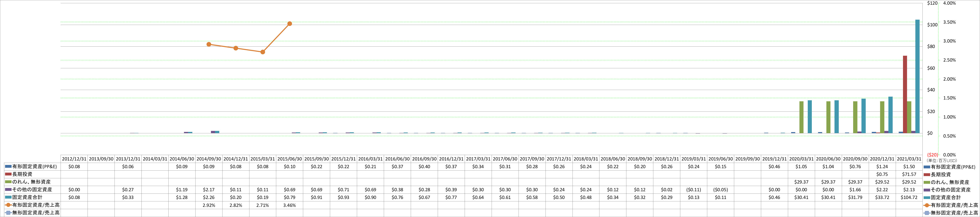Select the orange line marker above 2015/03/31
The height and width of the screenshot is (217, 980).
262,52
